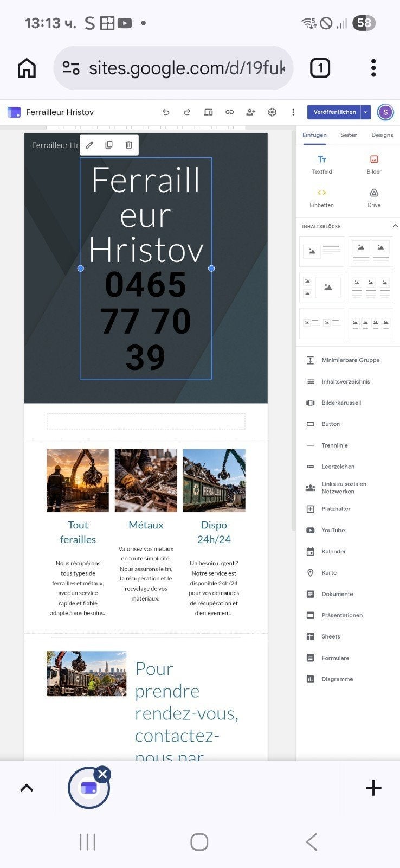This screenshot has height=868, width=400.
Task: Click the Veröffentlichen button
Action: 334,112
